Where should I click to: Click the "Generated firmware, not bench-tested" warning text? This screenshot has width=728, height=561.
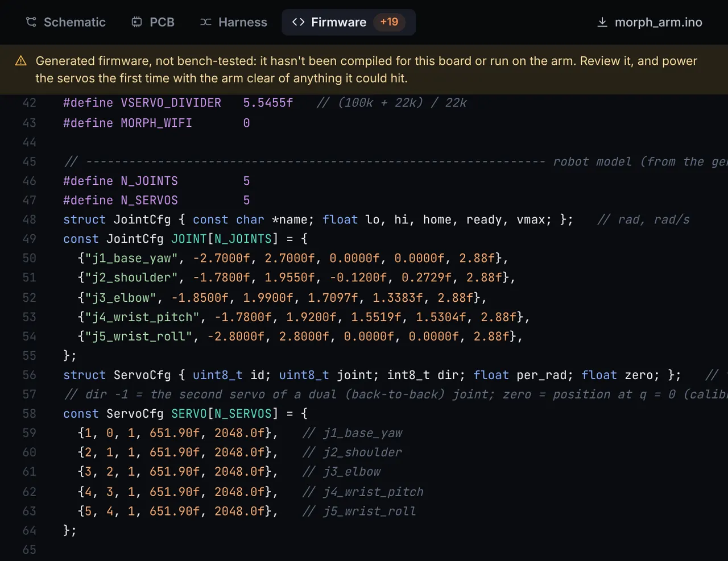pyautogui.click(x=366, y=69)
